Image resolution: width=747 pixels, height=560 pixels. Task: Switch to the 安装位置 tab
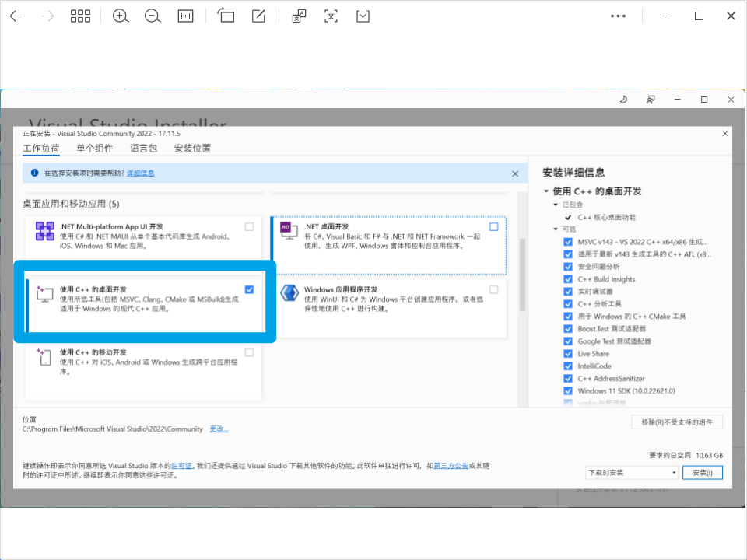point(192,148)
